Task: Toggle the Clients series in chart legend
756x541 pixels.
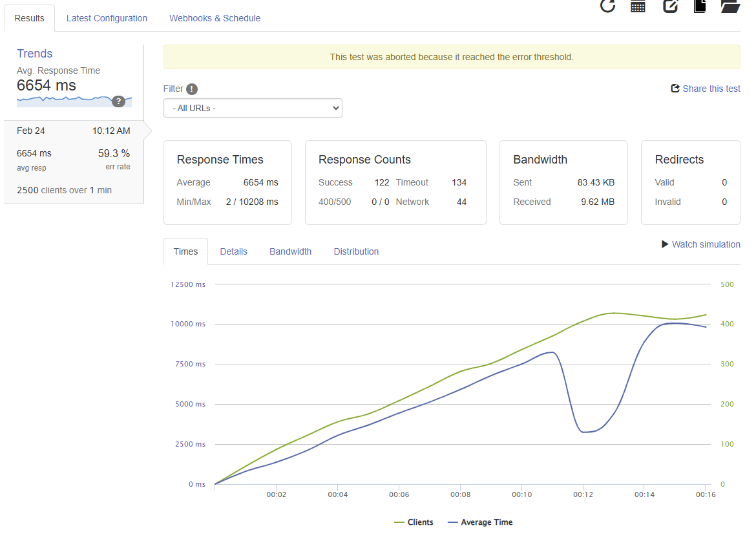Action: [x=414, y=522]
